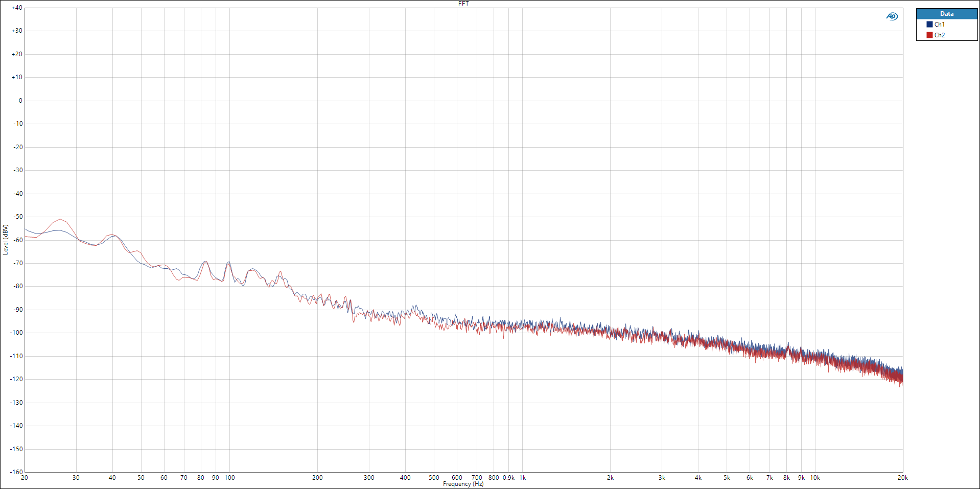Select the Ch1 legend label
This screenshot has width=980, height=489.
click(940, 24)
